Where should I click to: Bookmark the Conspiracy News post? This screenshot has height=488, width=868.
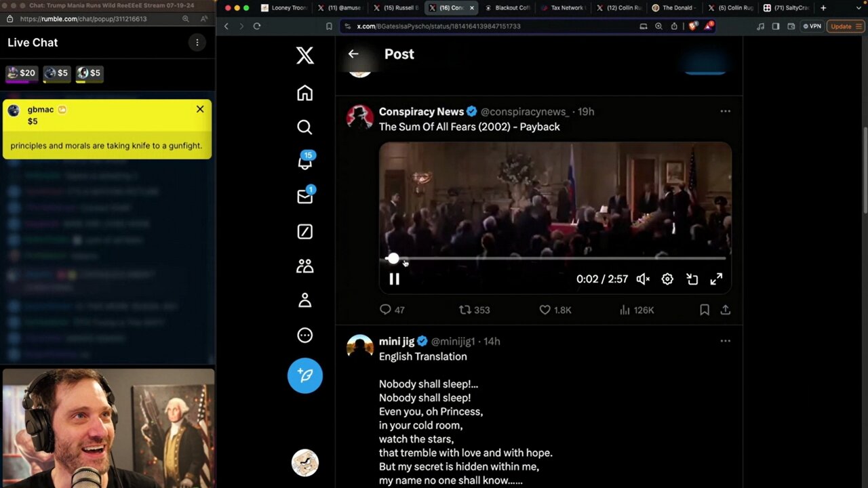pos(705,310)
